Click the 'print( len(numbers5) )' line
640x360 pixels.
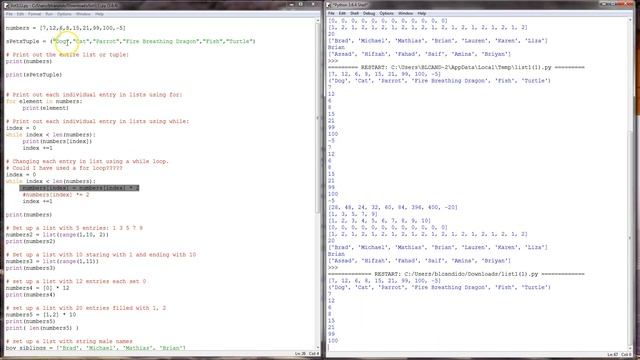pyautogui.click(x=42, y=328)
